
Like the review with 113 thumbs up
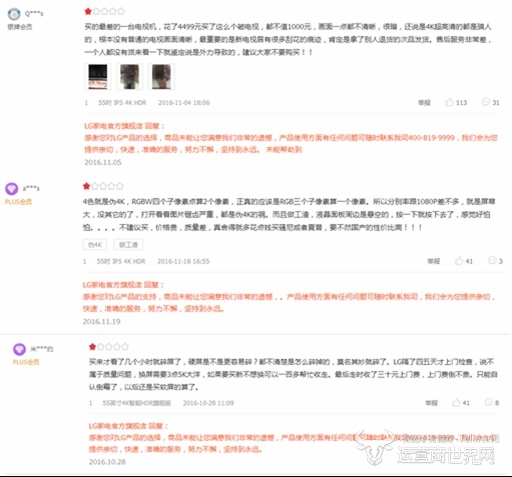[456, 102]
